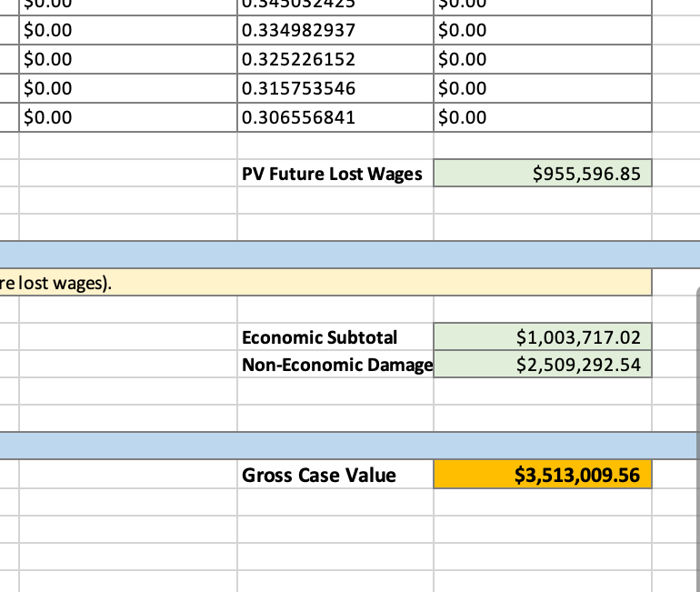Click the $1,003,717.02 economic subtotal value
The height and width of the screenshot is (592, 700).
(x=543, y=337)
